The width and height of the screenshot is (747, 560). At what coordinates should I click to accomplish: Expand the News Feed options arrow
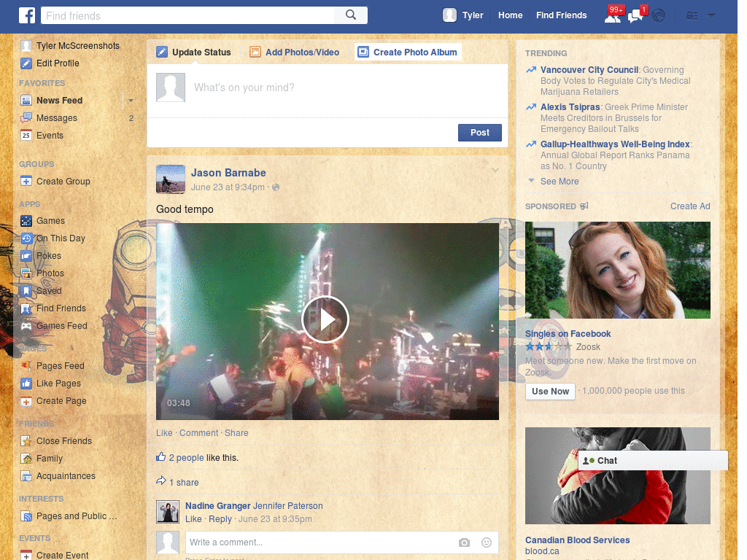130,100
